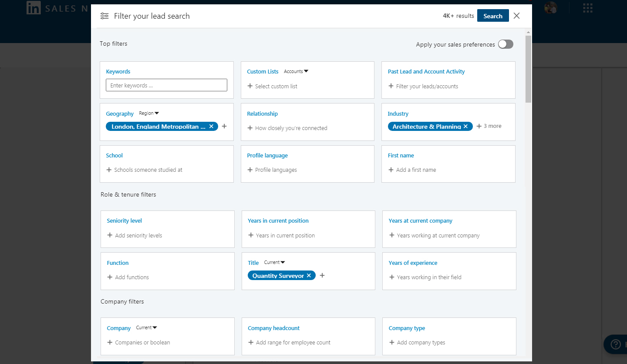Expand the Company Current dropdown
This screenshot has width=627, height=364.
pyautogui.click(x=146, y=328)
